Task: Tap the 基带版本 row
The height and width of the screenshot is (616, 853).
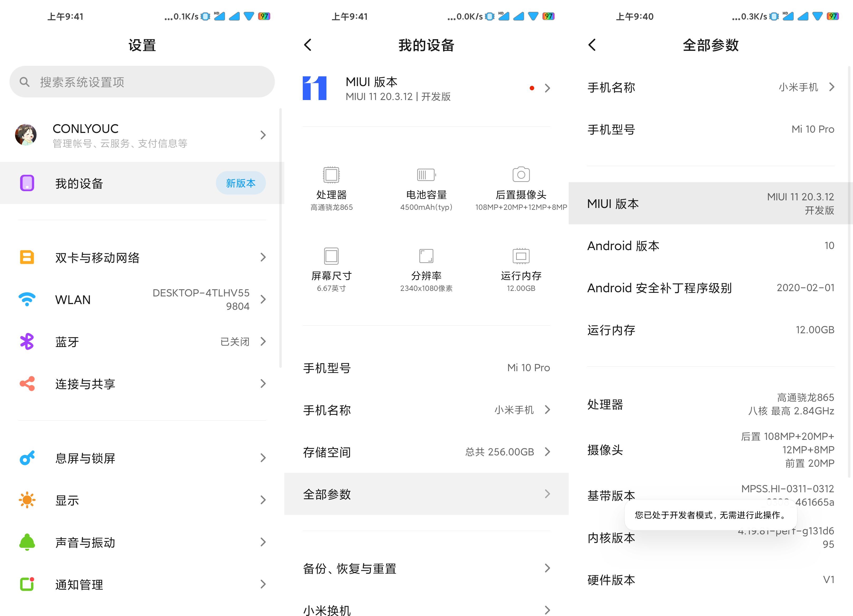Action: pyautogui.click(x=711, y=495)
